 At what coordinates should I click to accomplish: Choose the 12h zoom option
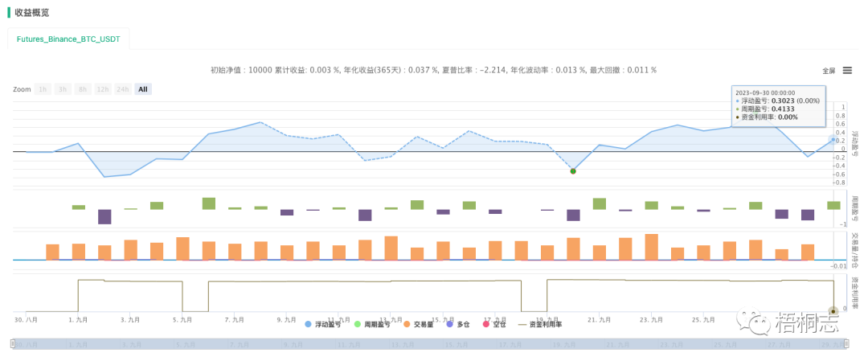(102, 89)
